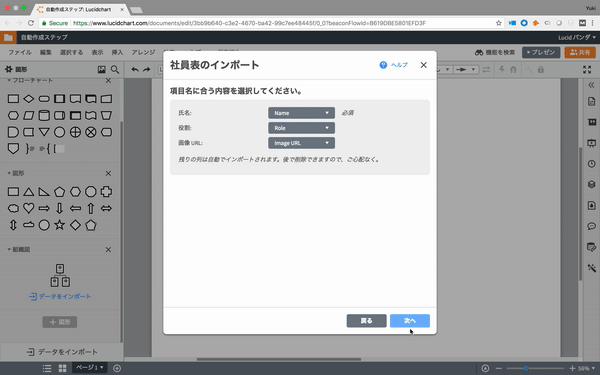
Task: Click the orange 共有 share button
Action: pyautogui.click(x=580, y=52)
